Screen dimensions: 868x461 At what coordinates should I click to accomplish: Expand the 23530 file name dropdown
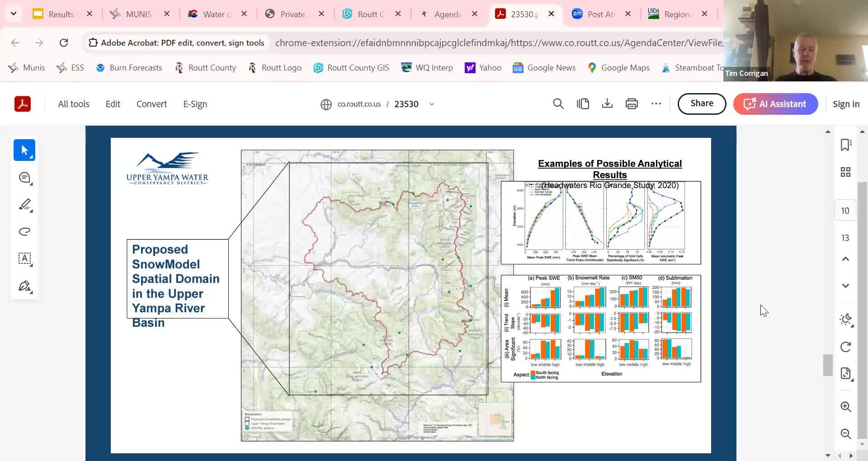[432, 104]
